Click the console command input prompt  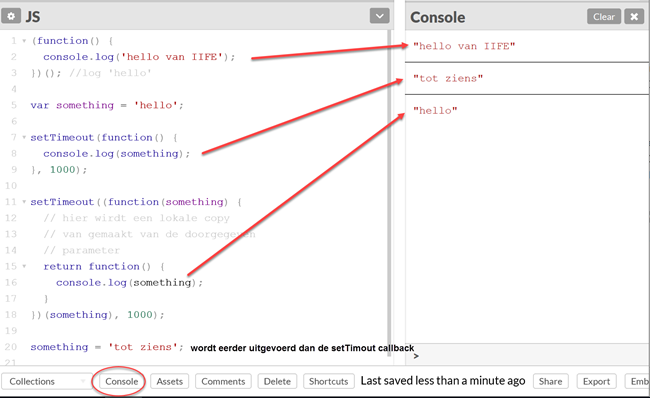pos(526,356)
